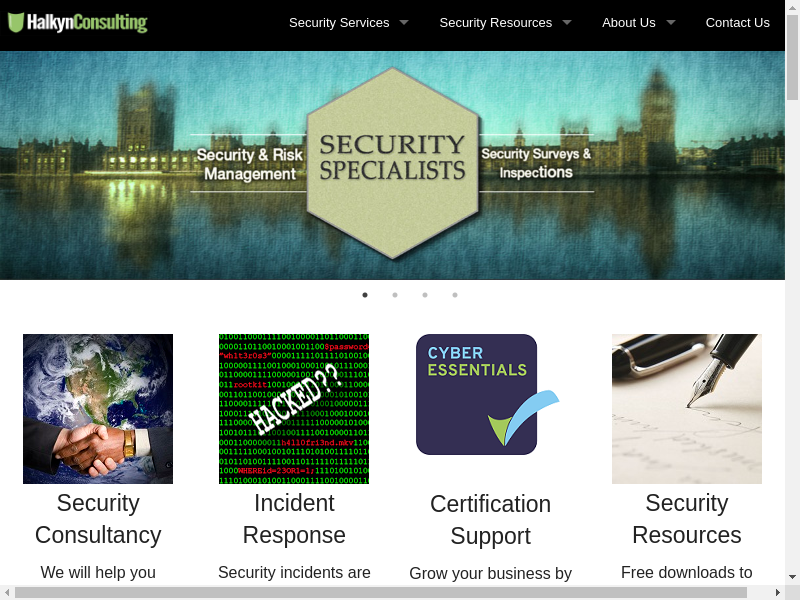800x600 pixels.
Task: Click the Halkyn Consulting shield logo
Action: [78, 22]
